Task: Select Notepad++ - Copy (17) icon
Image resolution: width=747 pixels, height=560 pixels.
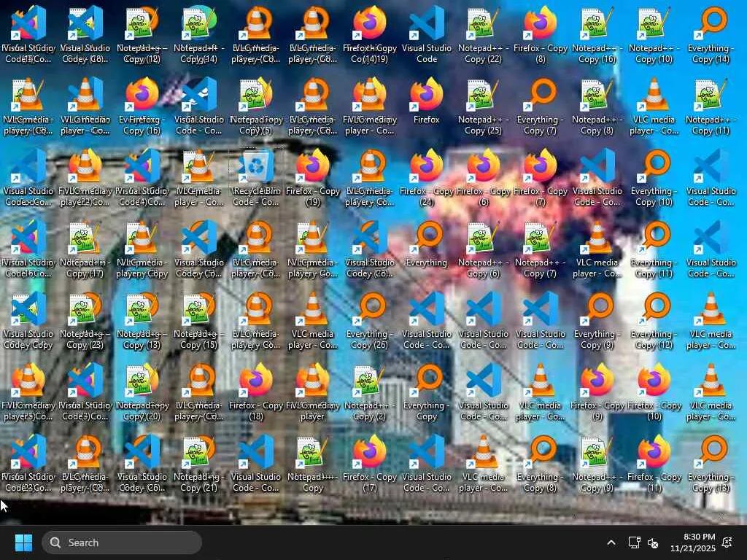Action: pos(85,249)
